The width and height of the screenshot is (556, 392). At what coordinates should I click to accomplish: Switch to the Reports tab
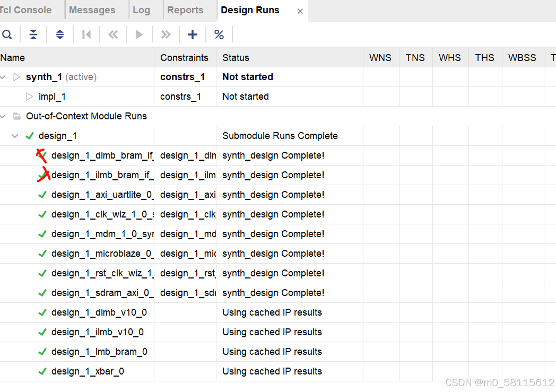185,10
